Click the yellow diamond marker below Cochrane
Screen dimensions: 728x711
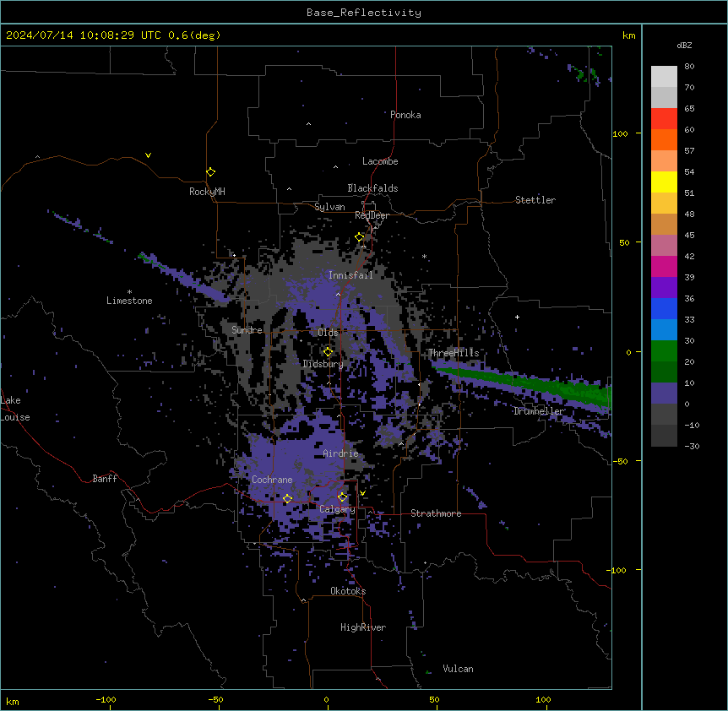point(287,499)
